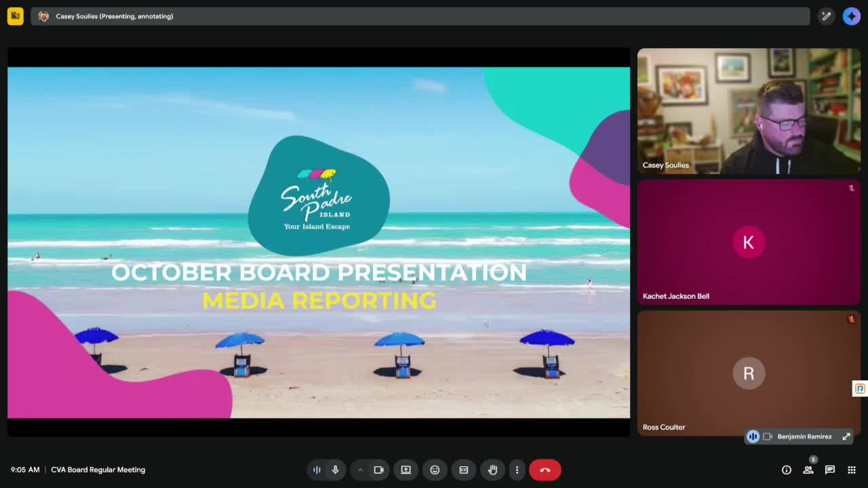Click Ross Coulter's muted microphone icon

[852, 319]
